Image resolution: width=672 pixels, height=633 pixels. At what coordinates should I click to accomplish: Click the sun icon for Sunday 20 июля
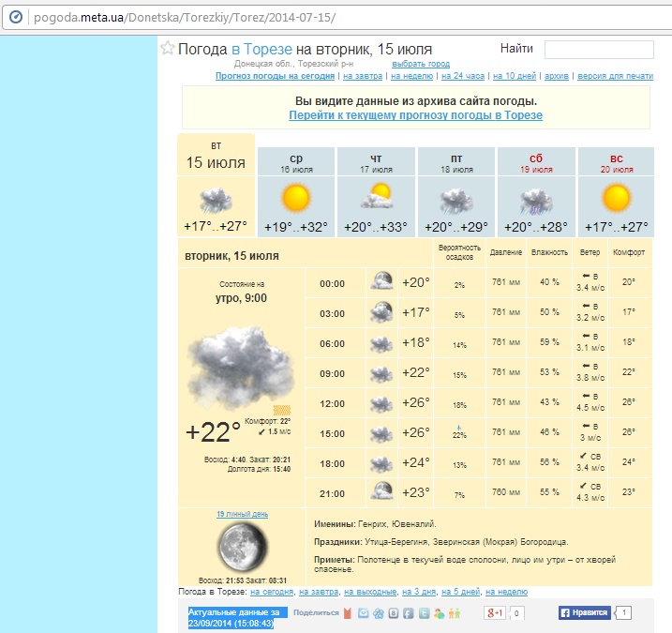(x=617, y=198)
